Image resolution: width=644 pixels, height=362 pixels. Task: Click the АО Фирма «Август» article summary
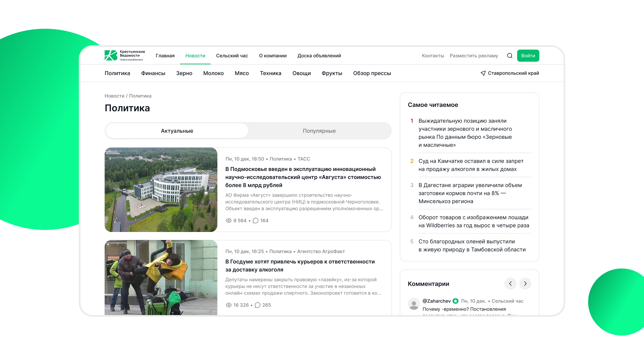tap(304, 202)
